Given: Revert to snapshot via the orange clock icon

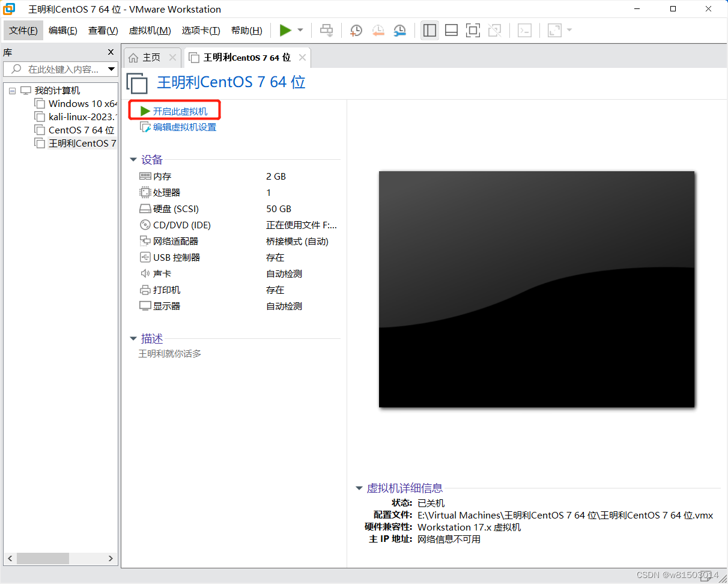Looking at the screenshot, I should pos(378,30).
